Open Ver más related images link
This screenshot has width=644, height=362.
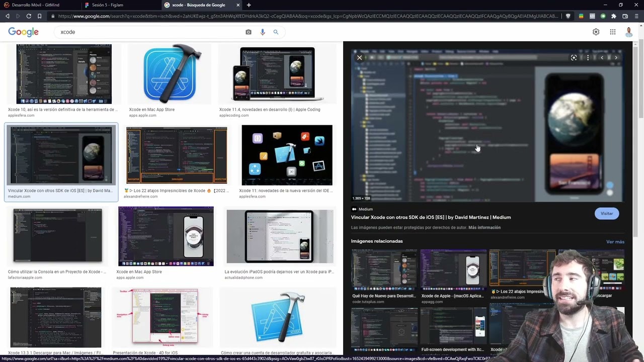615,242
